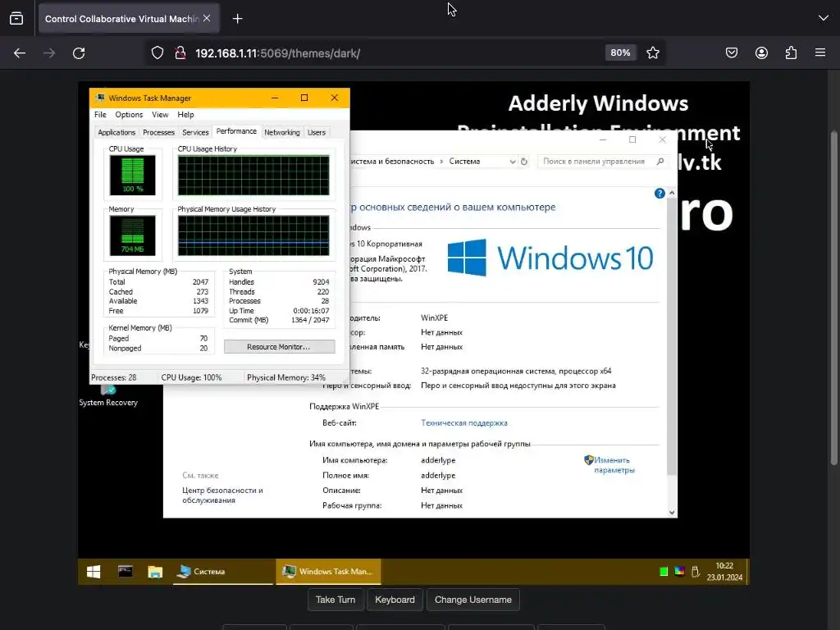The width and height of the screenshot is (840, 630).
Task: Bookmark this page with star icon
Action: pos(652,53)
